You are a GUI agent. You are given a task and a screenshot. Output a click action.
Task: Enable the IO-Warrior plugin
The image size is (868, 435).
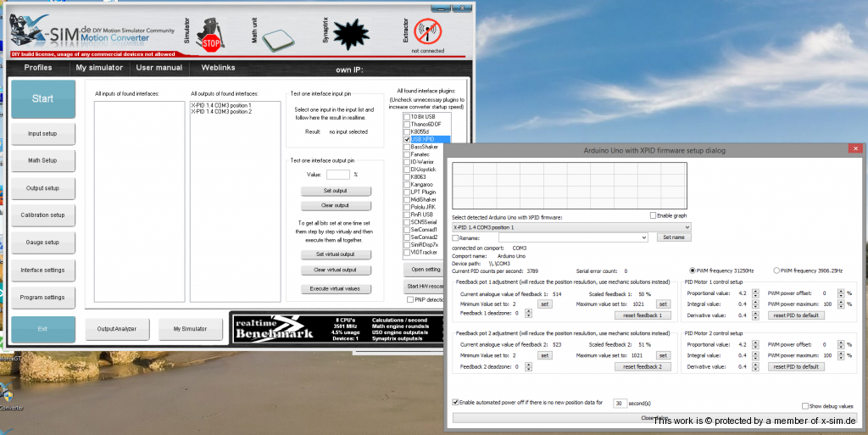pyautogui.click(x=407, y=162)
